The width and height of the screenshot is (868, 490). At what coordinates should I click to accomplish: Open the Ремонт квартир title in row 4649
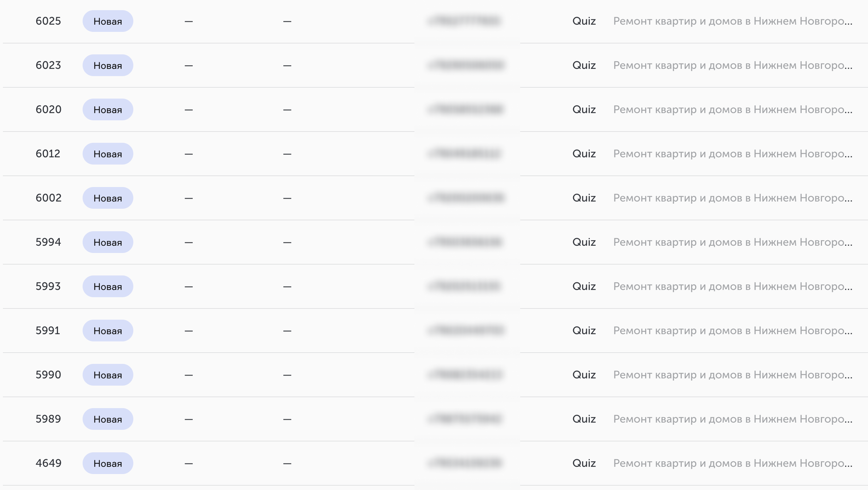point(733,463)
